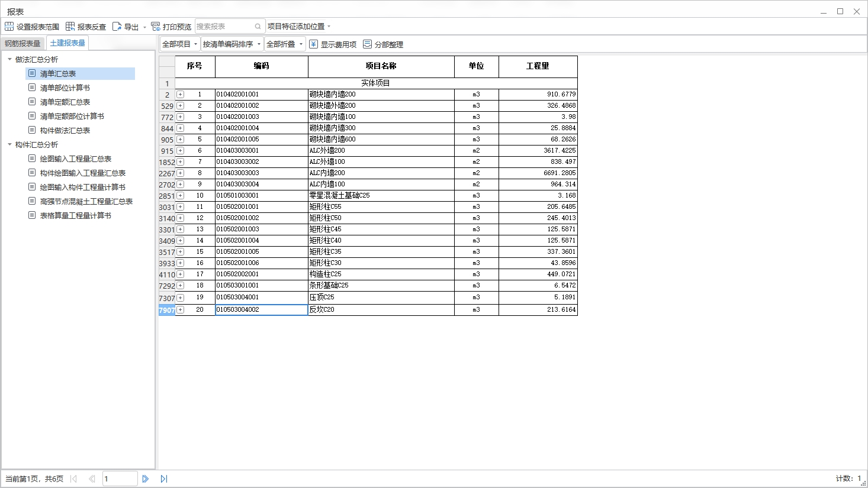Viewport: 868px width, 488px height.
Task: Go to last page arrow
Action: click(164, 479)
